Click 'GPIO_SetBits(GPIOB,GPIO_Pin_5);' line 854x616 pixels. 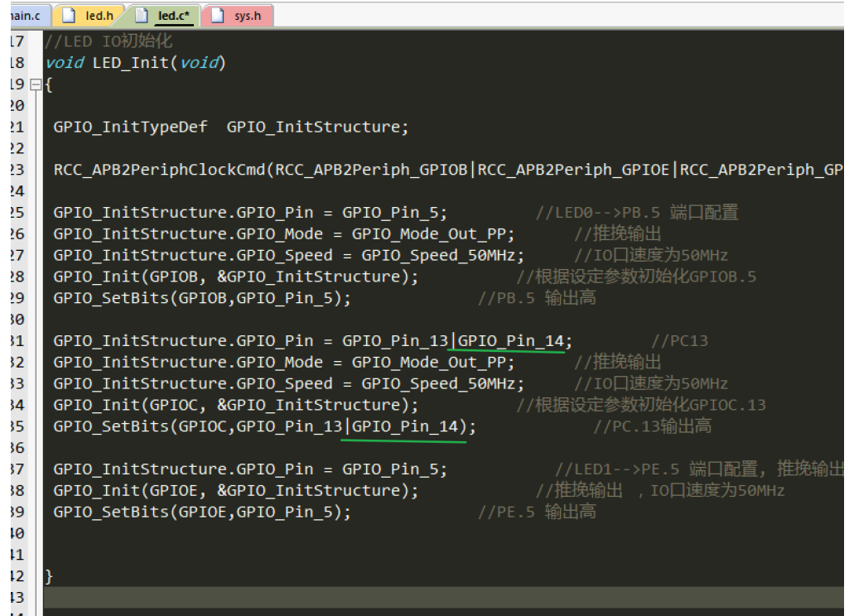pos(202,298)
